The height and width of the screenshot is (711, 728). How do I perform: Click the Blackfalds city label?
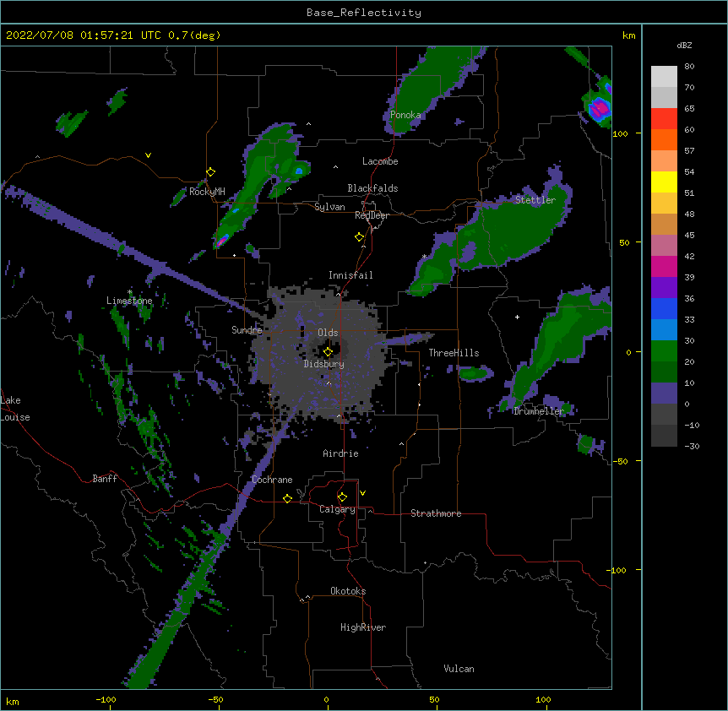372,188
